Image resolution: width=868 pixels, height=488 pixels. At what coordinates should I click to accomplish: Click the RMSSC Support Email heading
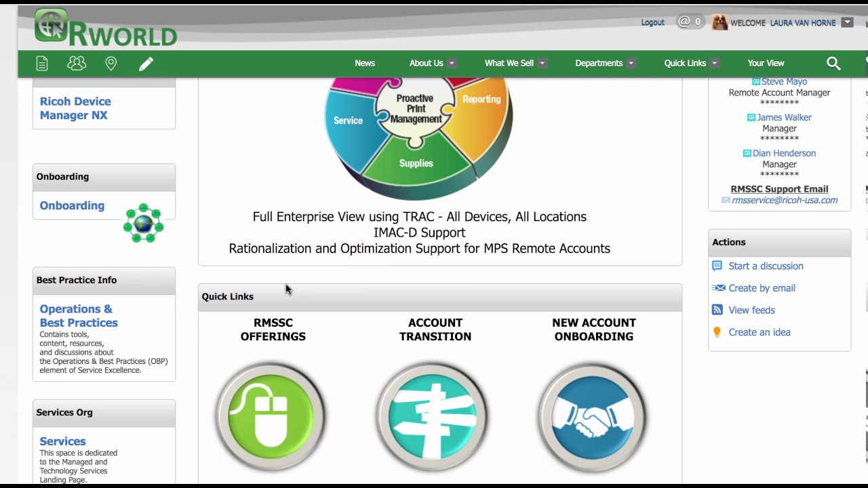pyautogui.click(x=779, y=189)
